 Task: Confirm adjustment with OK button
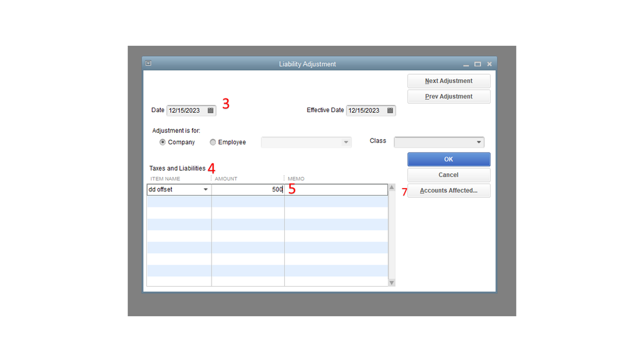[449, 159]
